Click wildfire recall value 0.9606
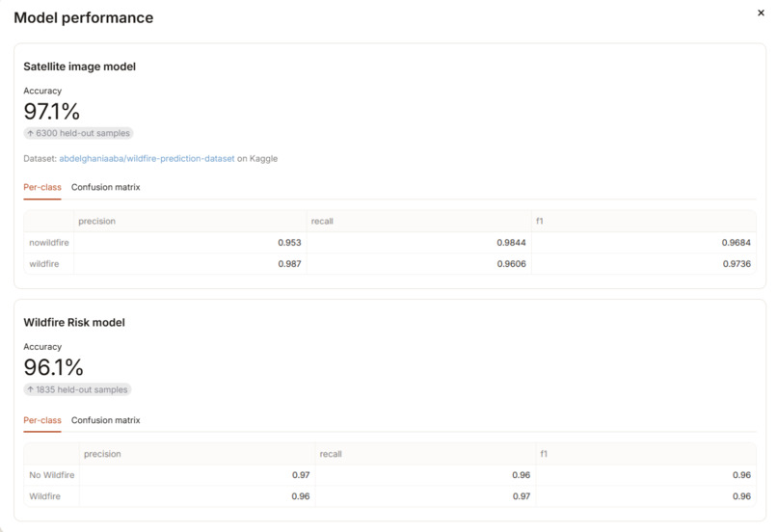Image resolution: width=777 pixels, height=532 pixels. click(x=511, y=264)
